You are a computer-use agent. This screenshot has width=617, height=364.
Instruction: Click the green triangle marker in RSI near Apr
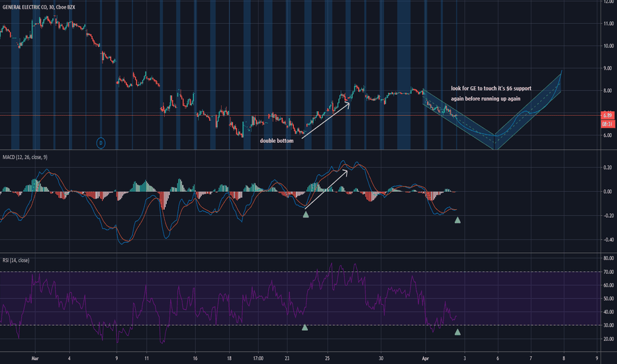click(457, 332)
